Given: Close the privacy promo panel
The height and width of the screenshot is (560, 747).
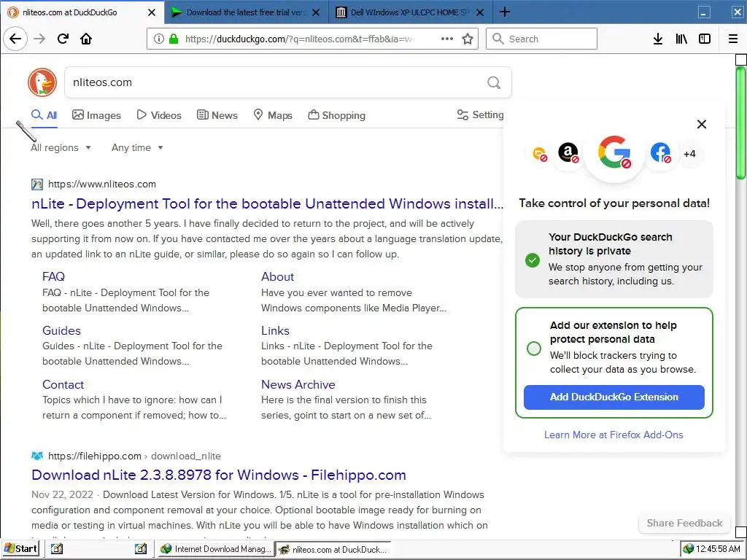Looking at the screenshot, I should coord(702,124).
